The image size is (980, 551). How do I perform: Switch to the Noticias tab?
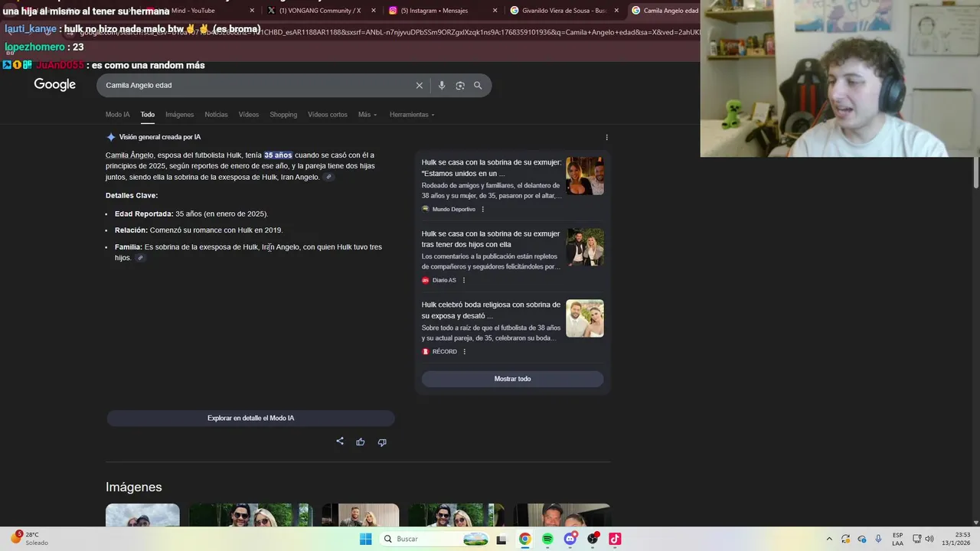[x=216, y=115]
